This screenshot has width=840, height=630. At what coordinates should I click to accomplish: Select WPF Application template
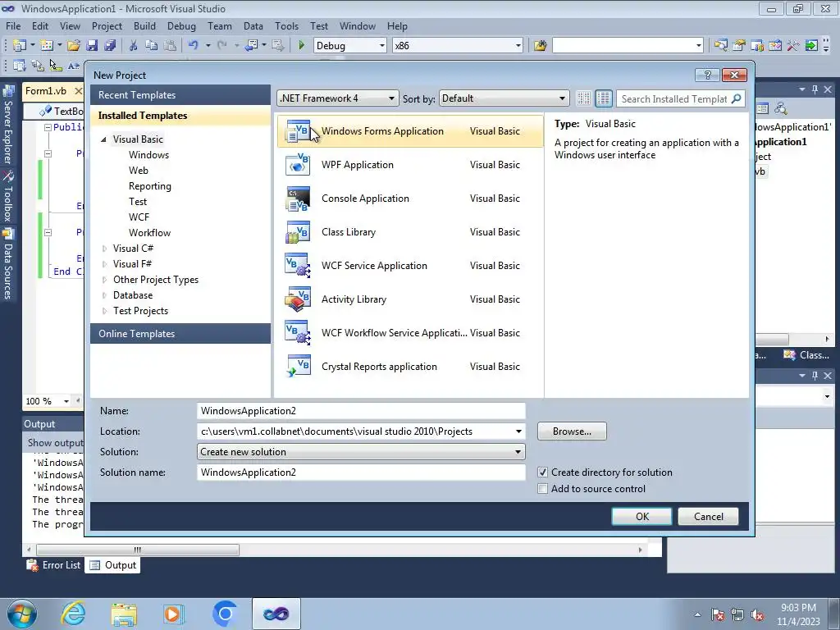click(x=410, y=165)
